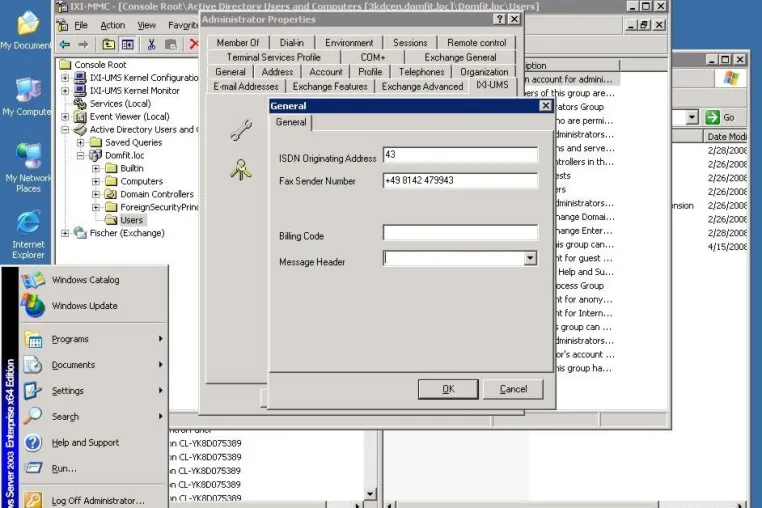
Task: Click the Forward arrow in MMC toolbar
Action: (83, 45)
